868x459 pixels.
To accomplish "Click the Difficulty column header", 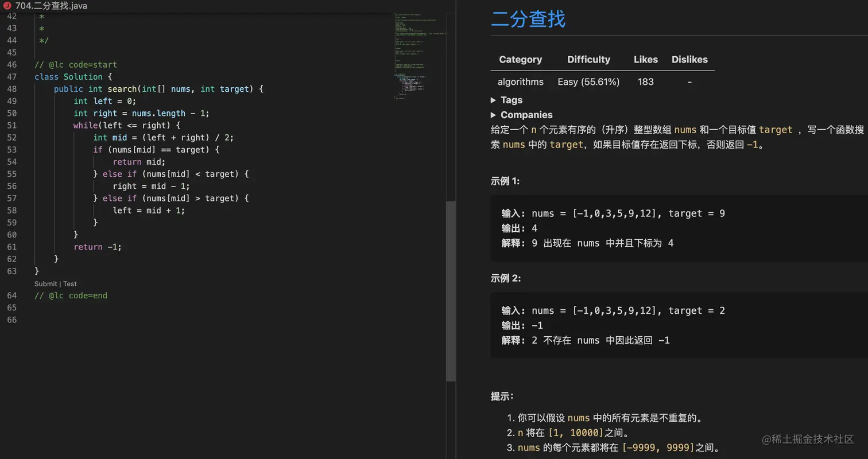I will pos(588,60).
